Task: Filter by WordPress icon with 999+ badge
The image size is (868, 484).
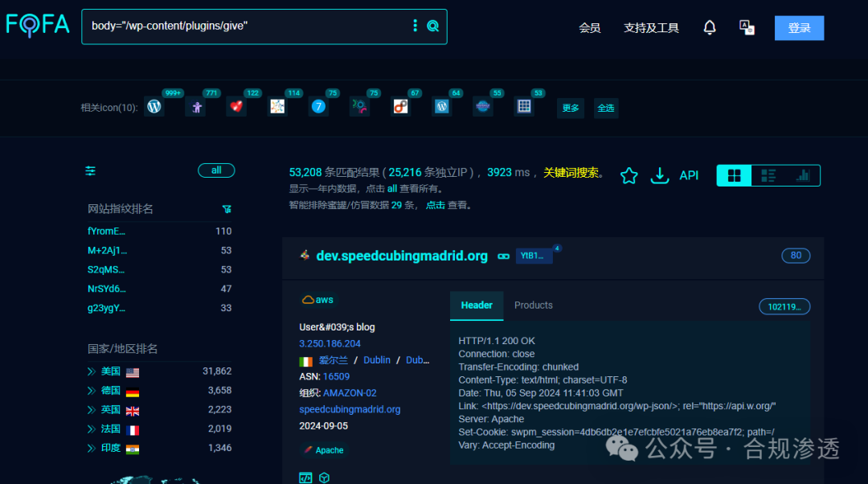Action: (154, 106)
